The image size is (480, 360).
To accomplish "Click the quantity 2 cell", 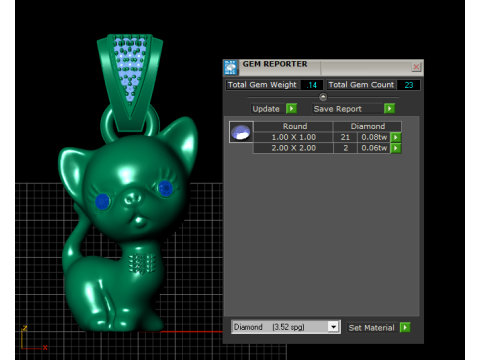I will click(345, 148).
